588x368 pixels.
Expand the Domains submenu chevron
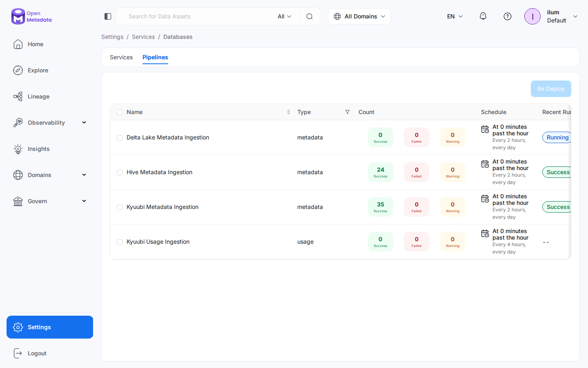click(x=84, y=175)
